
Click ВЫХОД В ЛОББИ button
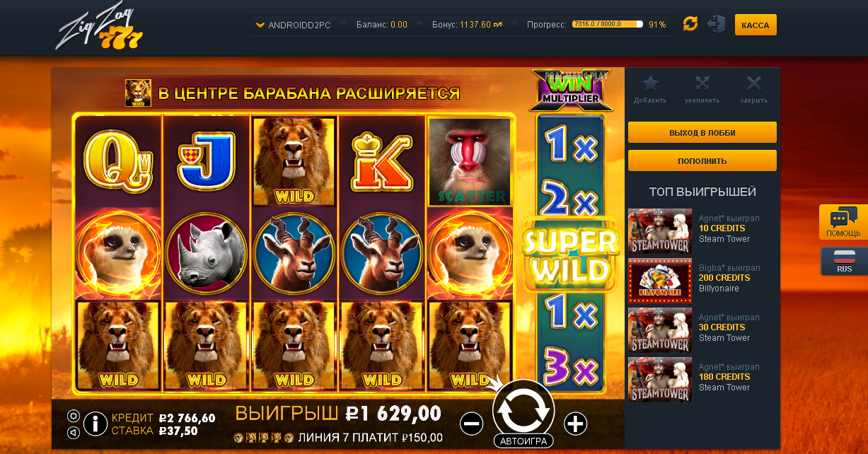click(702, 132)
